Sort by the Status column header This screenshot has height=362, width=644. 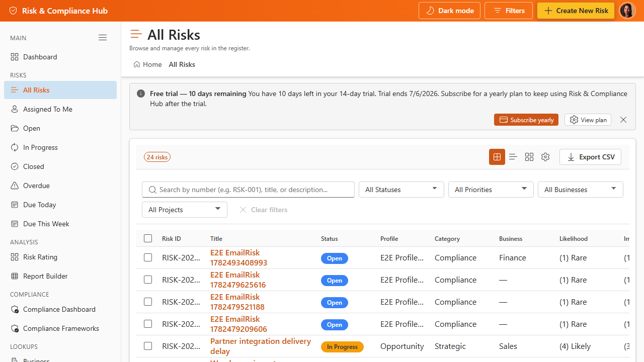[330, 238]
